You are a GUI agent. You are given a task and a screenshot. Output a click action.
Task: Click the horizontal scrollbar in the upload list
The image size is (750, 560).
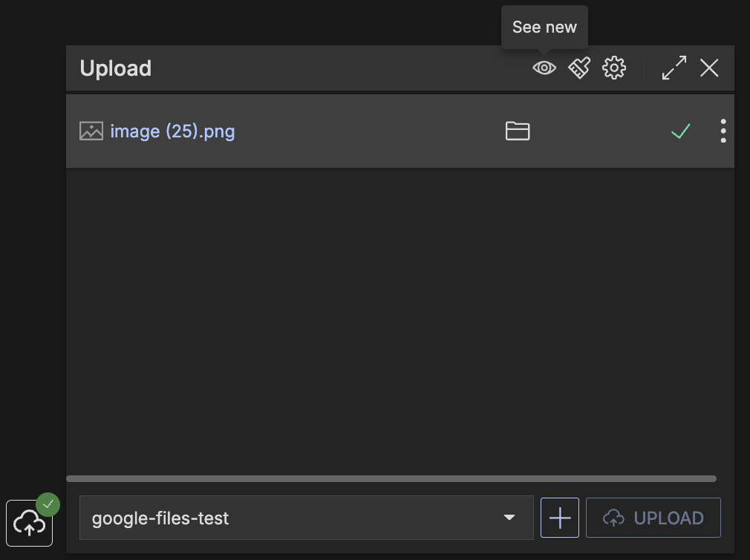tap(391, 479)
